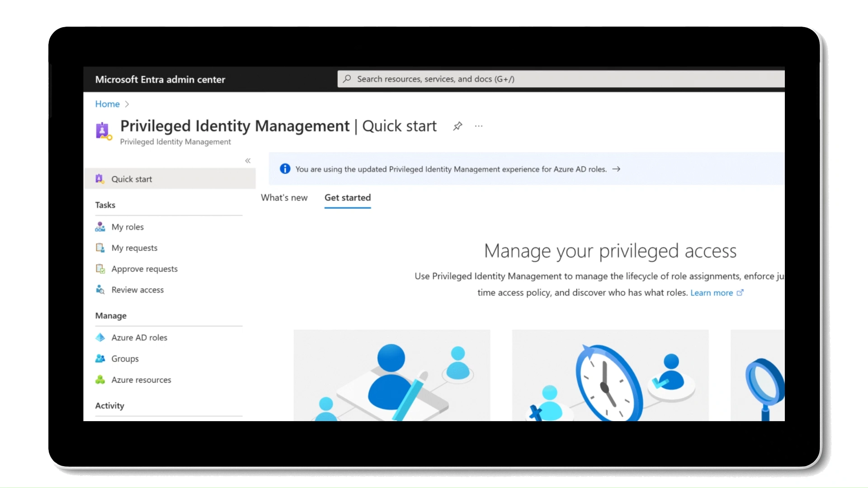Click the Learn more link
868x488 pixels.
tap(712, 292)
